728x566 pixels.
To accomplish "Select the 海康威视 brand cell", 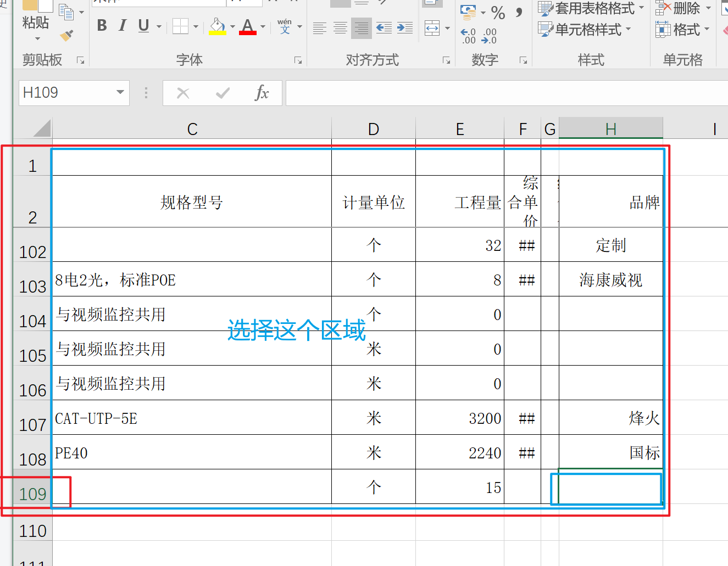I will tap(611, 279).
